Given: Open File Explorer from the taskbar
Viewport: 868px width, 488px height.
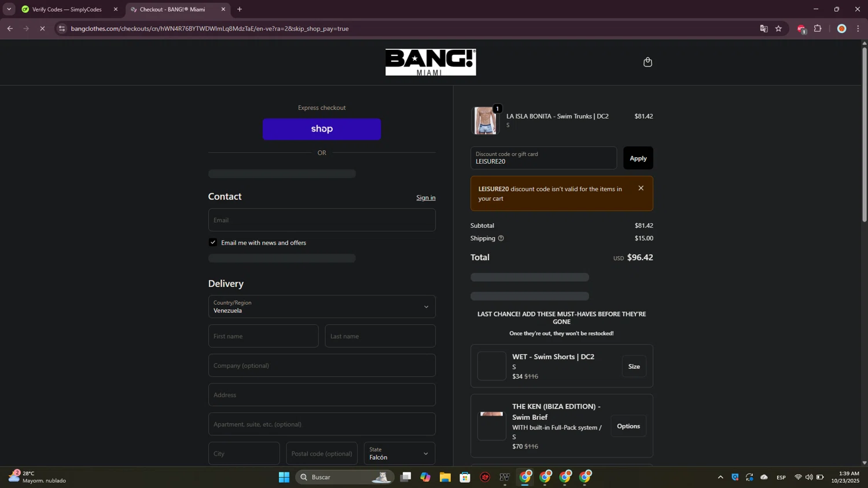Looking at the screenshot, I should (x=445, y=477).
